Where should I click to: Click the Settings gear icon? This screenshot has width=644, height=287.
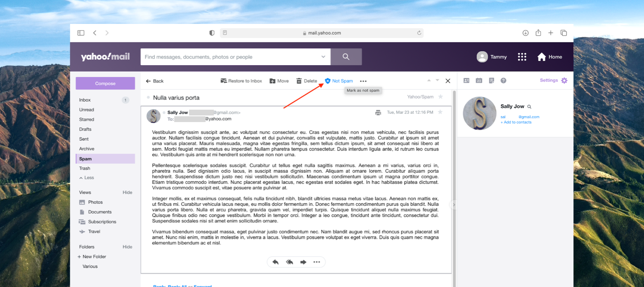(x=564, y=80)
